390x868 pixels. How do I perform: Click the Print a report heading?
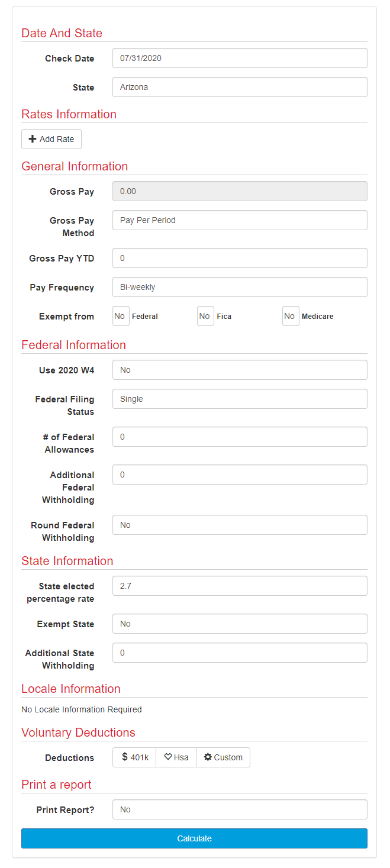[56, 785]
